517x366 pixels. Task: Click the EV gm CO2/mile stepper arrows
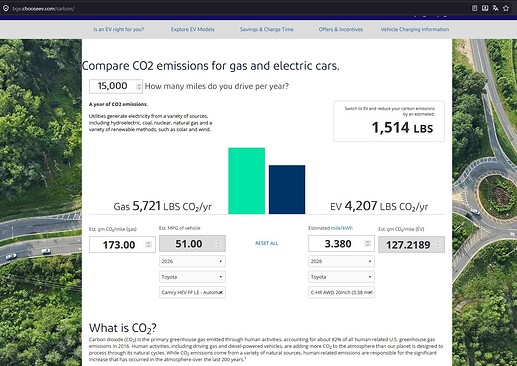438,245
